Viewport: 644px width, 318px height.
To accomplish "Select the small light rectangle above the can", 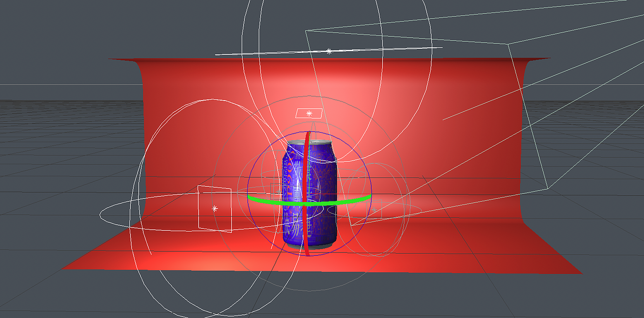I will pyautogui.click(x=309, y=114).
